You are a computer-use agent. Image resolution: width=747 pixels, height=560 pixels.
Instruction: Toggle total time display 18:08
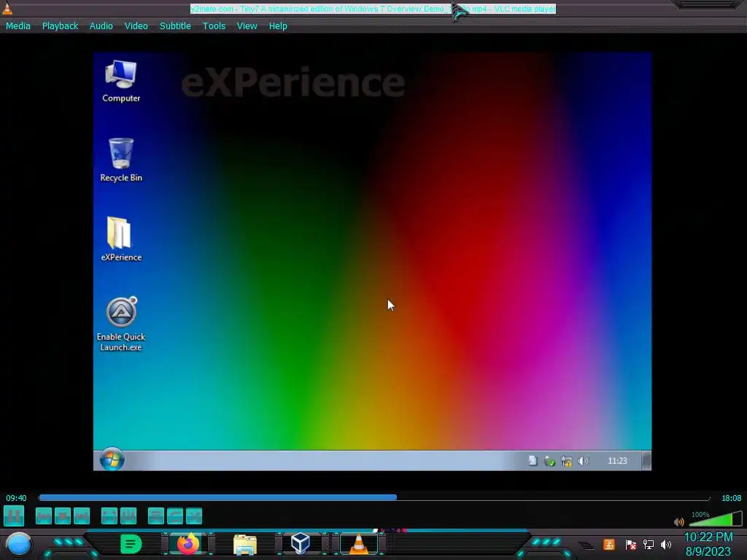731,498
